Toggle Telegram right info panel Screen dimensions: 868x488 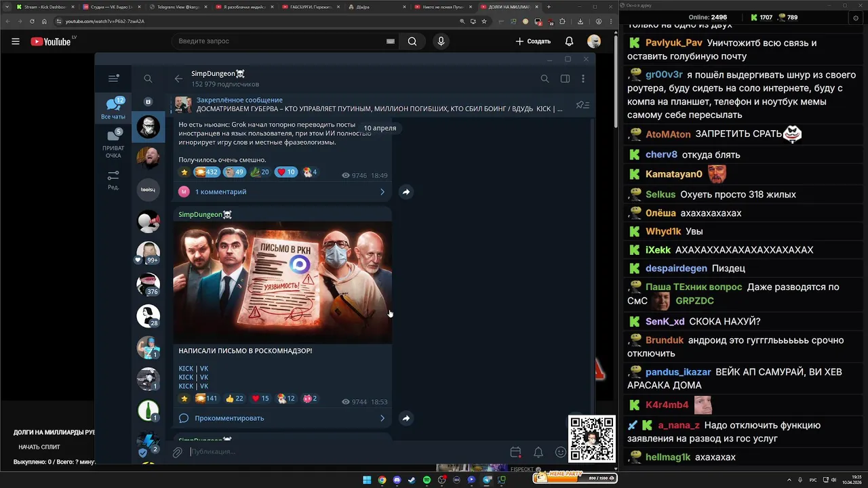(x=565, y=79)
